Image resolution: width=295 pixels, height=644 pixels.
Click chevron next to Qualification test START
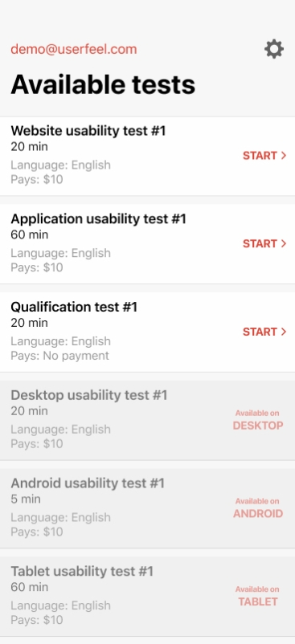click(284, 332)
